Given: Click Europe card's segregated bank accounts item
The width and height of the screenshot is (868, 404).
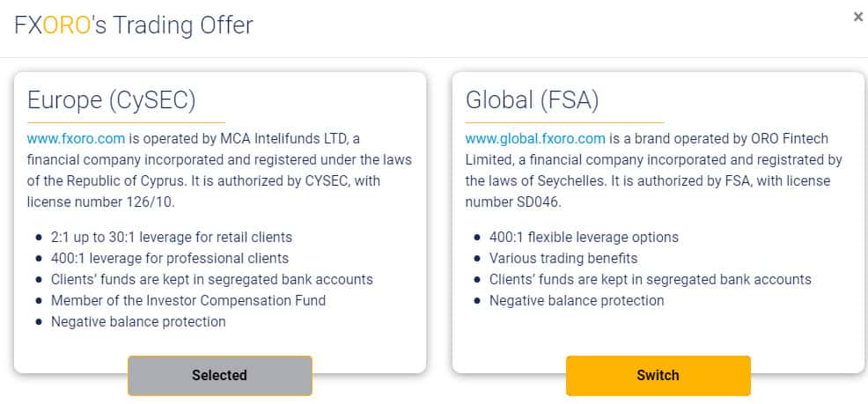Looking at the screenshot, I should click(x=211, y=279).
